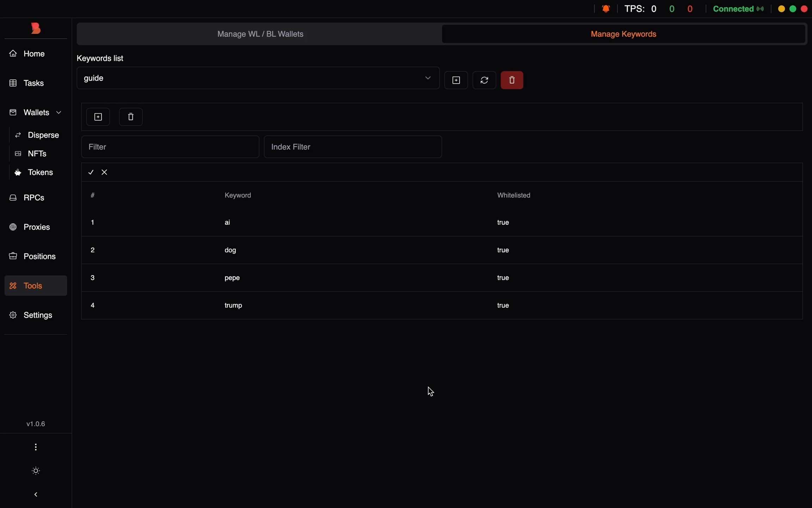Toggle the light/dark theme sun icon
Image resolution: width=812 pixels, height=508 pixels.
pos(36,471)
